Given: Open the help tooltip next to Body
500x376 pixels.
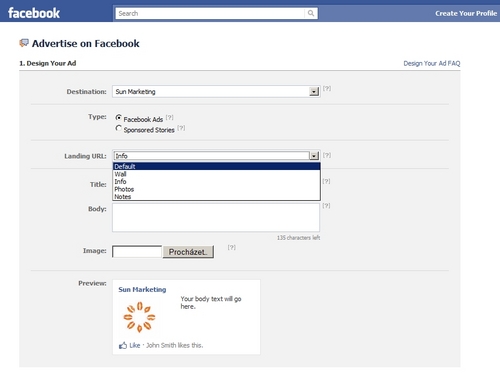Looking at the screenshot, I should [326, 205].
